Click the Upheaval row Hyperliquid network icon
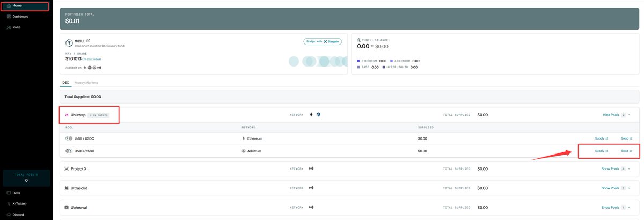This screenshot has height=220, width=644. (x=311, y=207)
